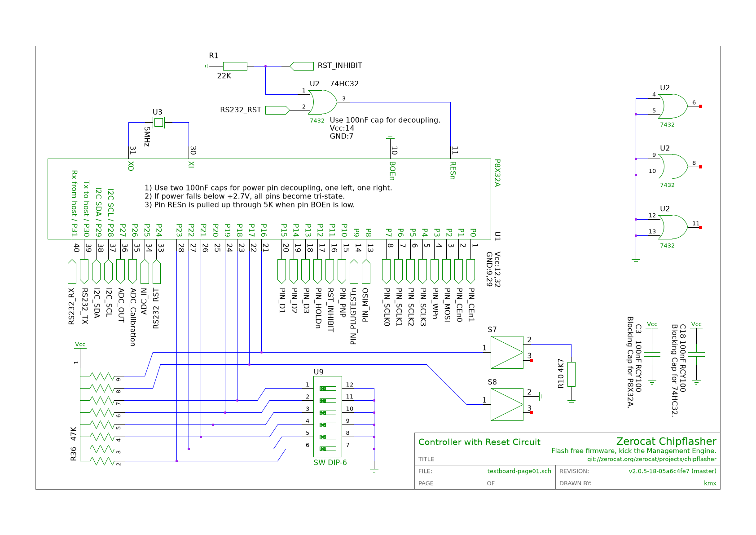
Task: Click the PIN_SCLK0 flag at pin 8
Action: 386,271
